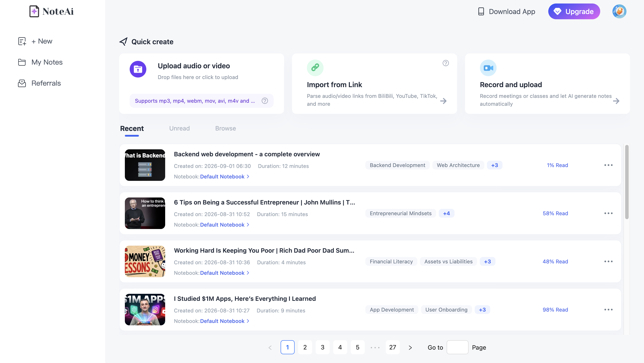Open Default Notebook chevron for Working Hard note

(248, 273)
